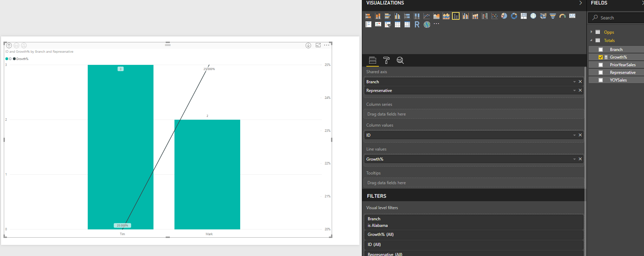Select the scatter chart visualization
644x256 pixels.
coord(495,16)
